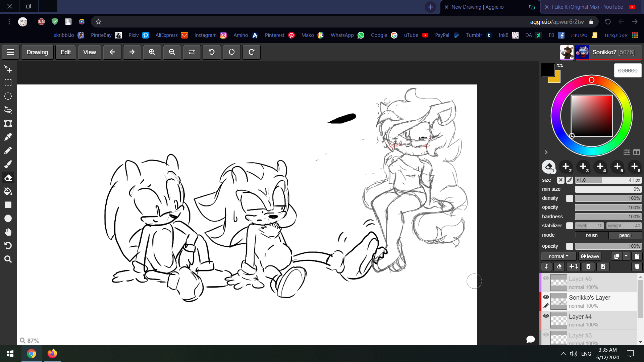Open the Drawing menu
This screenshot has height=362, width=644.
[x=37, y=52]
